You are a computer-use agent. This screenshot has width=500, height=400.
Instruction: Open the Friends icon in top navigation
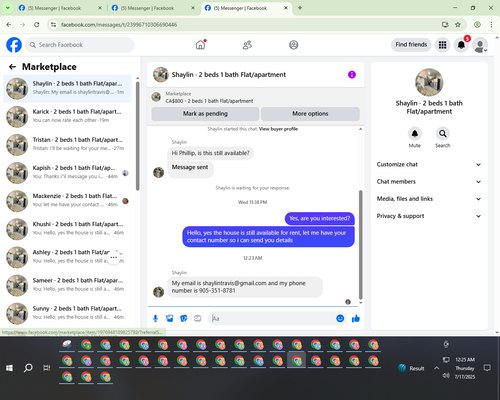pyautogui.click(x=247, y=45)
